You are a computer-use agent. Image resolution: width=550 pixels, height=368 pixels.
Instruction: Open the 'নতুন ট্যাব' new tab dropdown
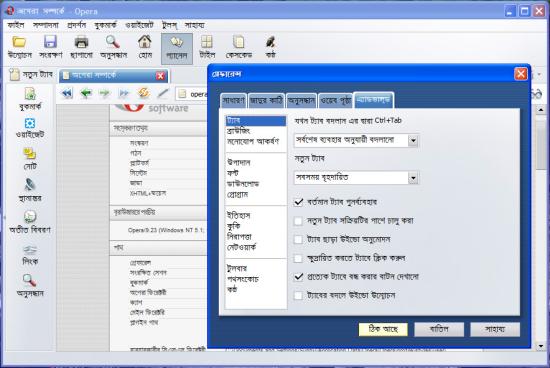[x=356, y=178]
